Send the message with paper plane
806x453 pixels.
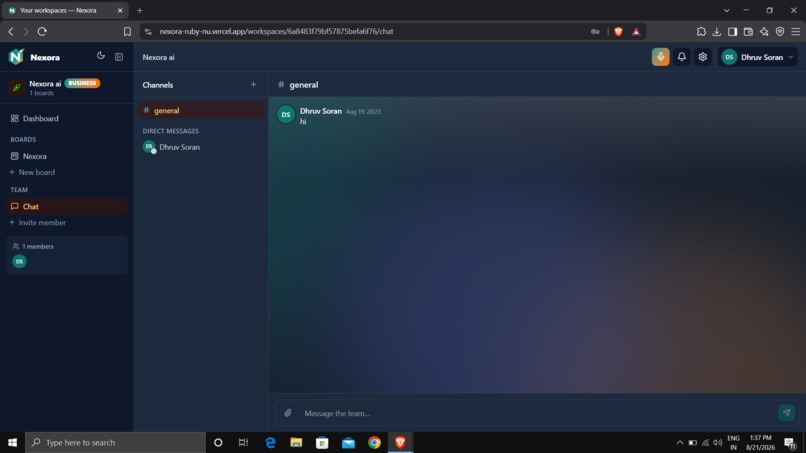[786, 412]
